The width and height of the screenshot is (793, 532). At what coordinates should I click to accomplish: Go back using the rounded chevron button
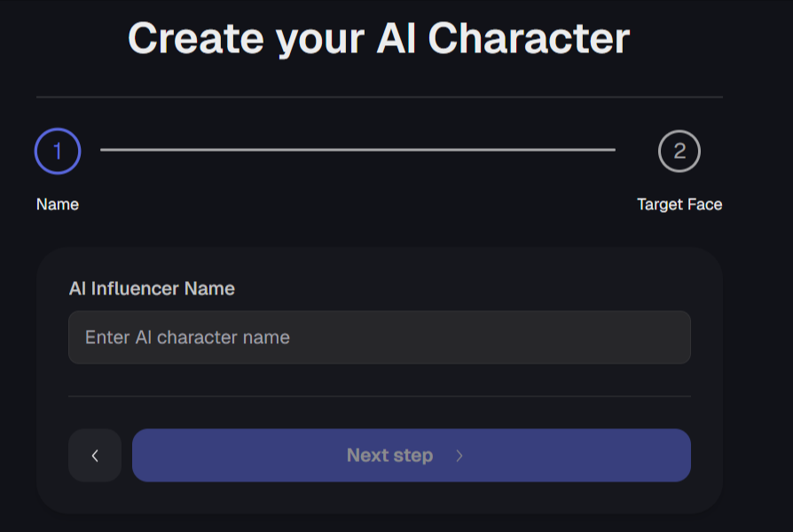(x=94, y=455)
